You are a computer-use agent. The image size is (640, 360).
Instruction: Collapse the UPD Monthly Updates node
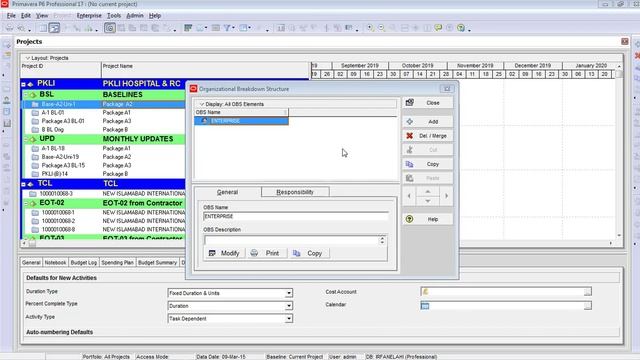[x=26, y=140]
